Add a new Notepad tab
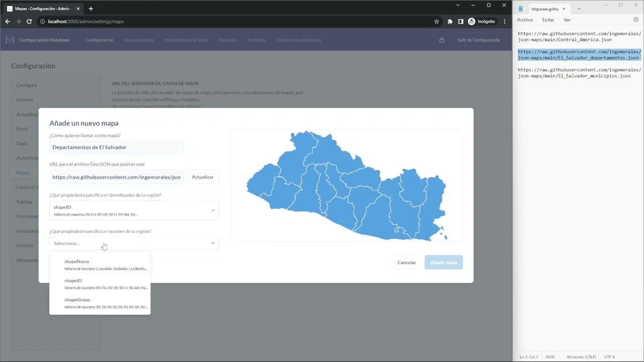The height and width of the screenshot is (362, 644). pyautogui.click(x=579, y=9)
